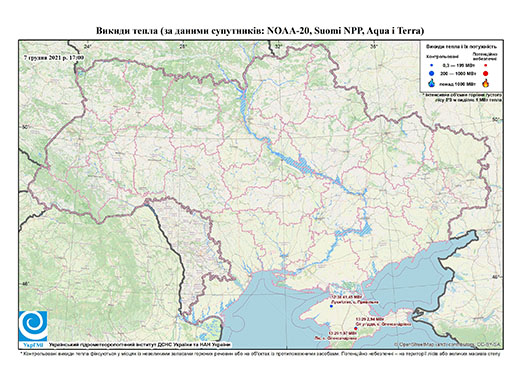This screenshot has width=520, height=368.
Task: Click the footnote about controlled heat emissions
Action: pos(260,353)
